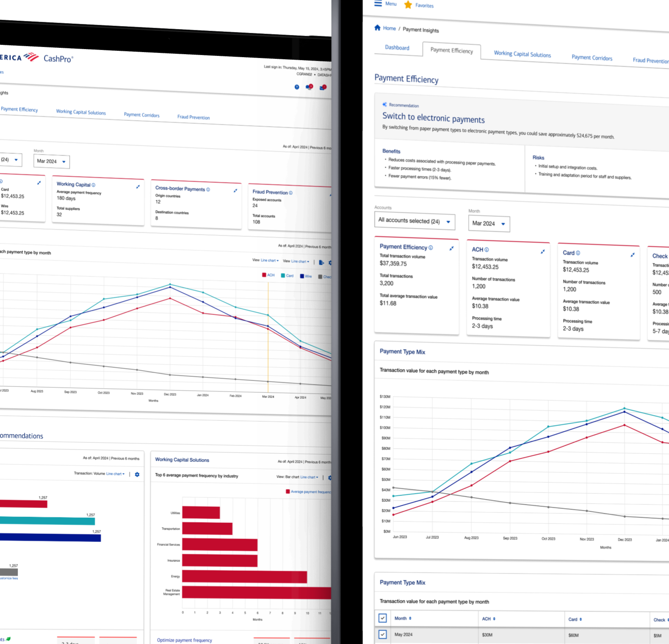The height and width of the screenshot is (644, 669).
Task: Expand the Working Capital card
Action: pos(138,187)
